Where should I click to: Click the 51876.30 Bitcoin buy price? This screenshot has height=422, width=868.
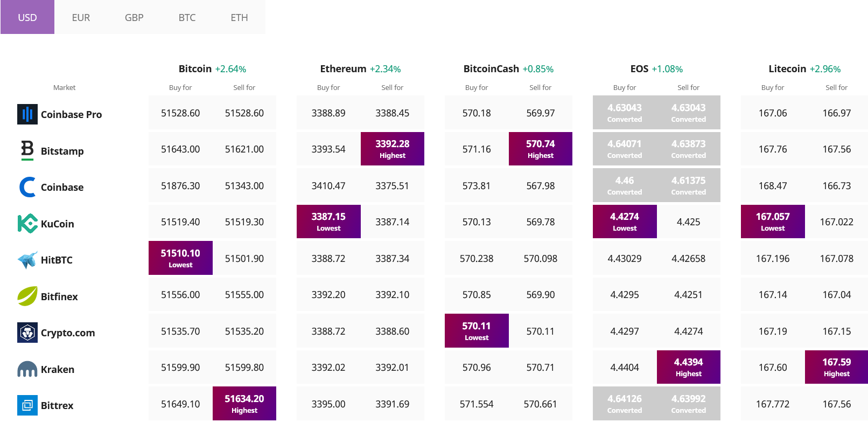click(x=180, y=185)
